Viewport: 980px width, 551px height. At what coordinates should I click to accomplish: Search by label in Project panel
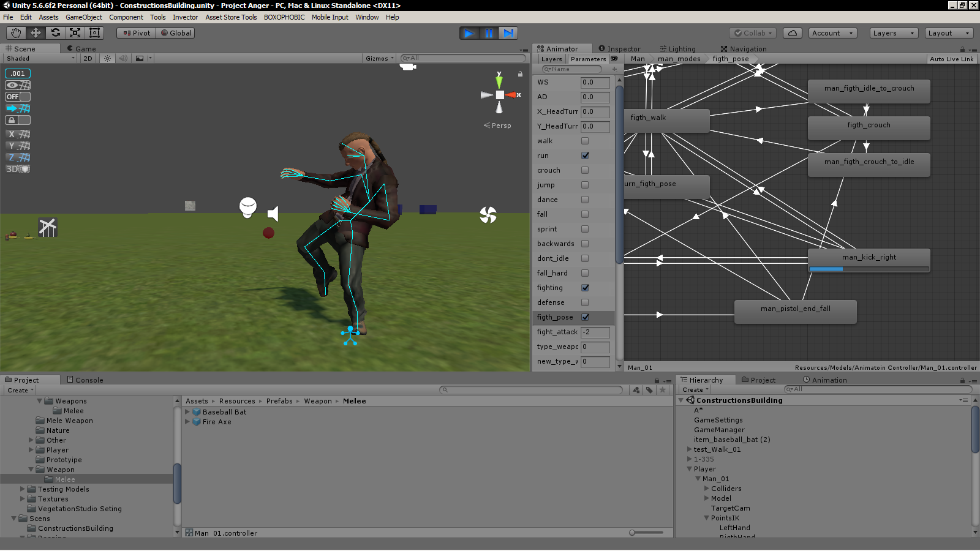[649, 390]
